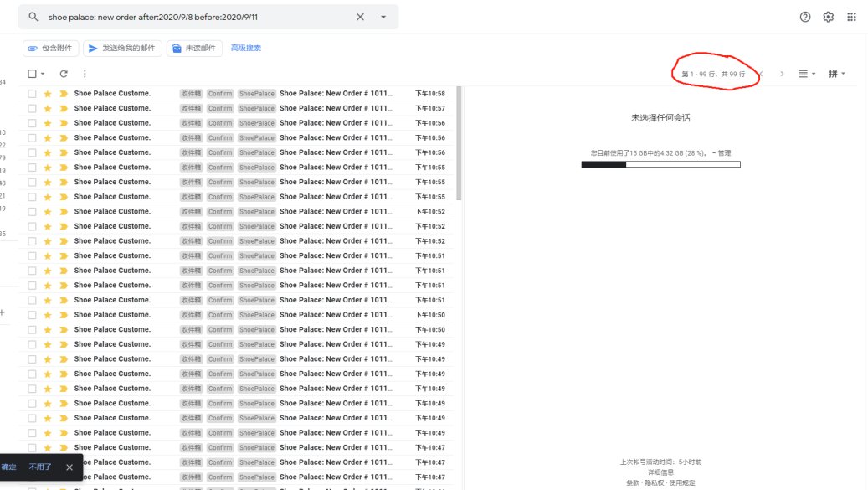Viewport: 868px width, 490px height.
Task: Click the 拼 input tools icon
Action: [x=833, y=74]
